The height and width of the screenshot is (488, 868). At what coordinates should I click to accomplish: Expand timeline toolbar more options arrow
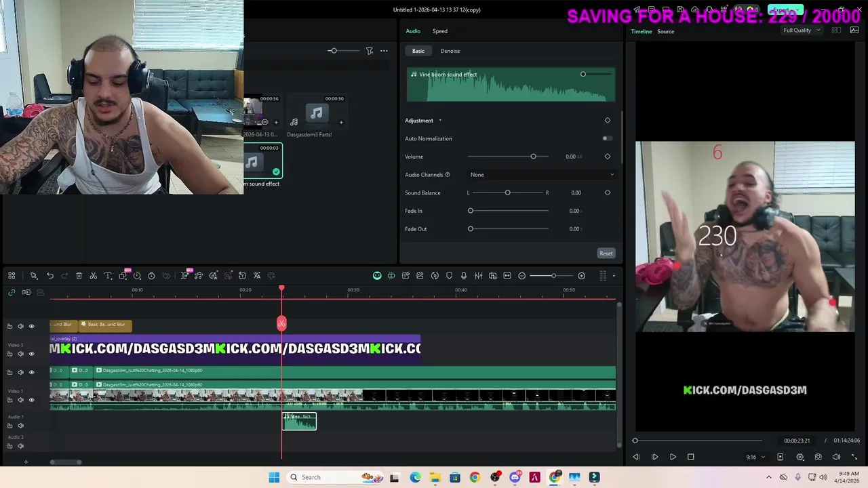coord(614,276)
